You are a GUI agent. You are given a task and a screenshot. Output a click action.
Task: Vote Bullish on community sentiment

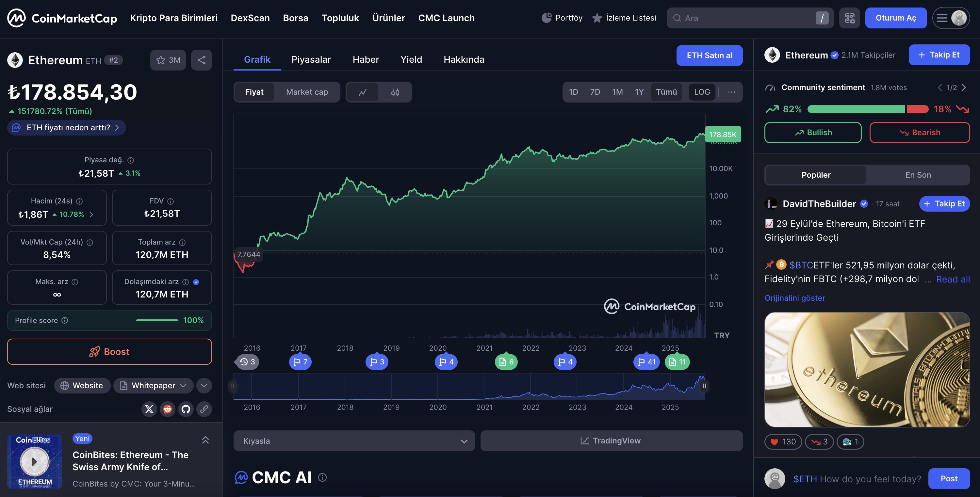point(813,132)
